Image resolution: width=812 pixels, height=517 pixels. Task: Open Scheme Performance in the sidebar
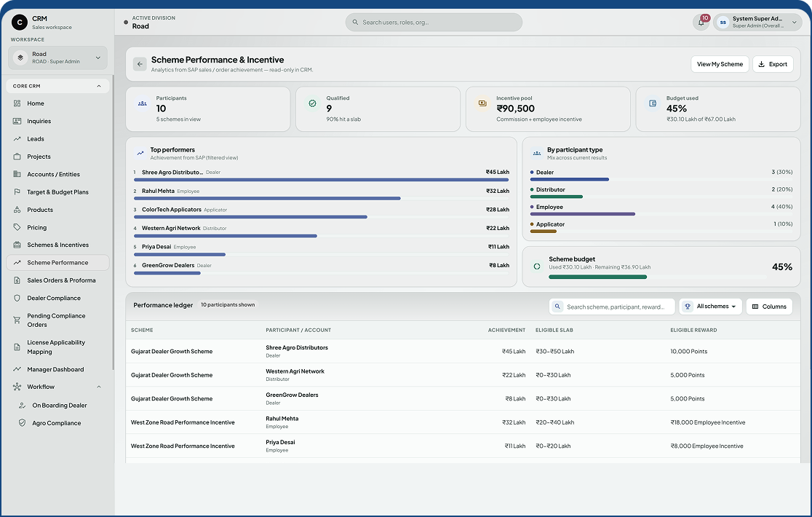57,263
